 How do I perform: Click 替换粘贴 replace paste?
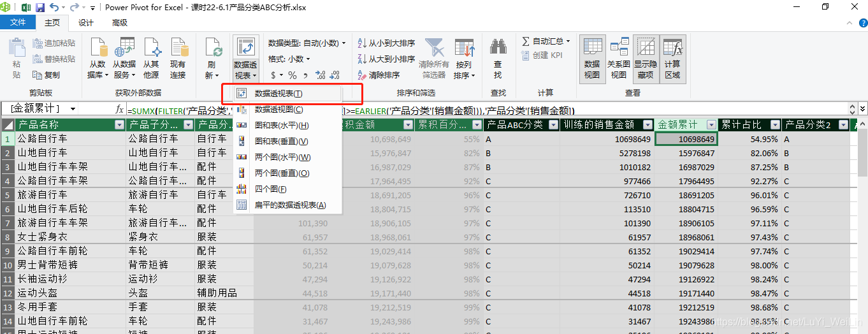tap(54, 59)
